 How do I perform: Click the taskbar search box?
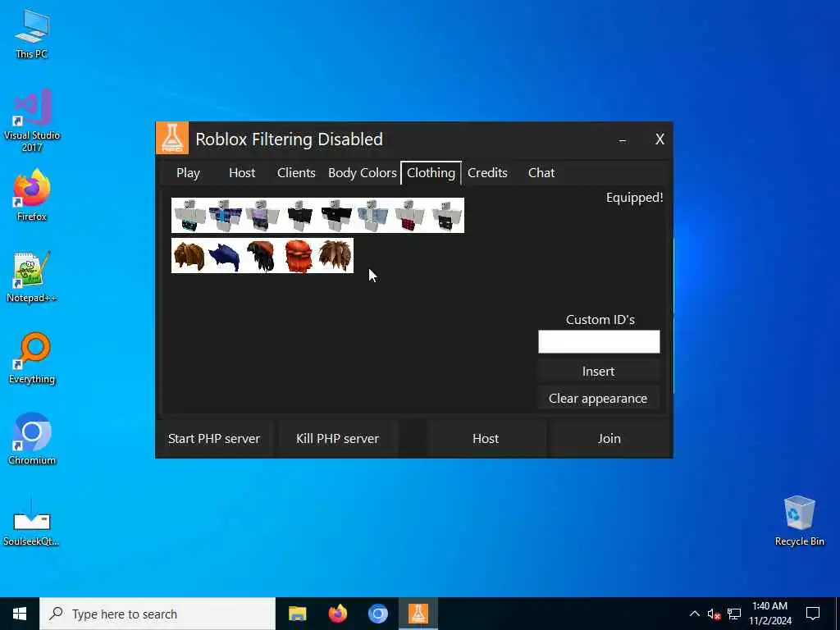157,614
